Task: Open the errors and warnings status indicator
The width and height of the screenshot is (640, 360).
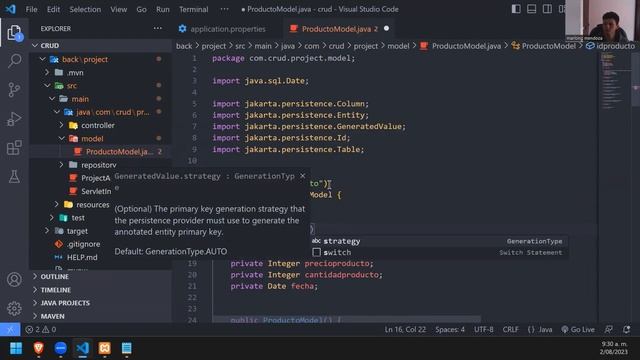Action: point(41,329)
